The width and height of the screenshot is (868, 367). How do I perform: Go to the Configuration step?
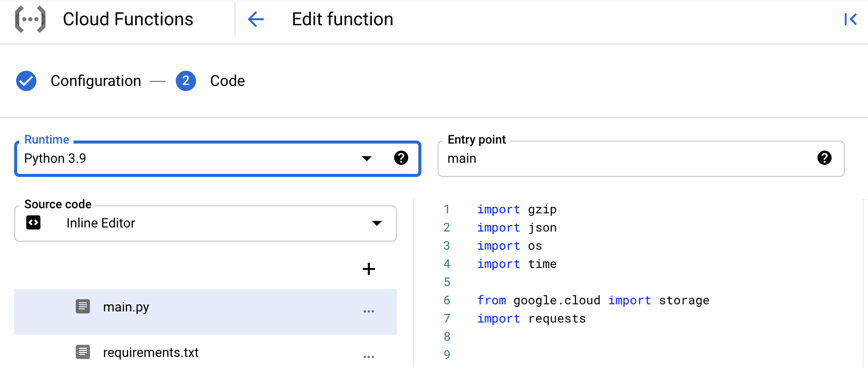95,81
